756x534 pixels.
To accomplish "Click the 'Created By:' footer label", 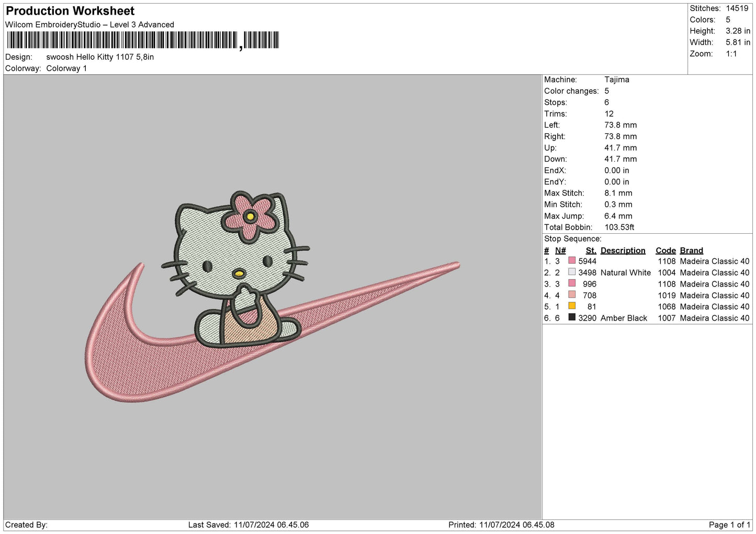I will click(x=26, y=525).
